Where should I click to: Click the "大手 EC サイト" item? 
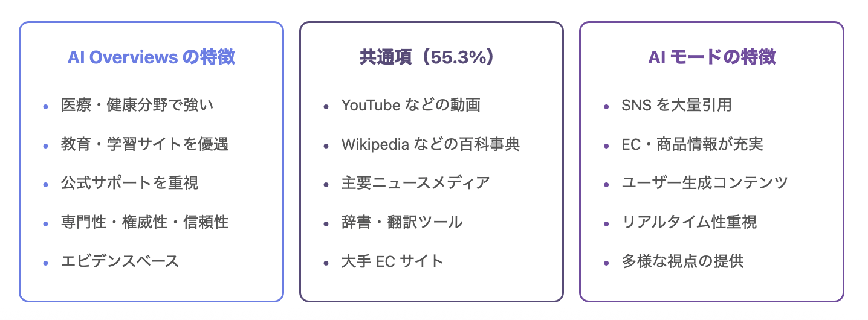point(392,261)
